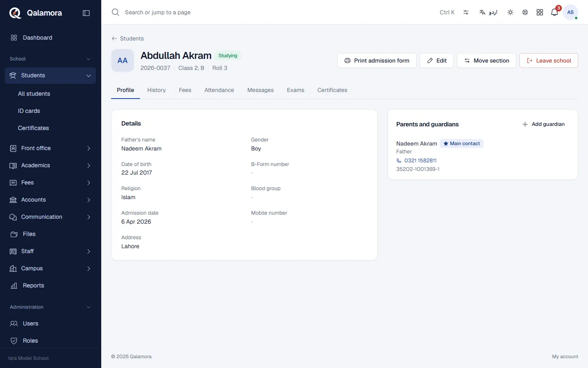Screen dimensions: 588x368
Task: Go back to Students list
Action: 127,38
